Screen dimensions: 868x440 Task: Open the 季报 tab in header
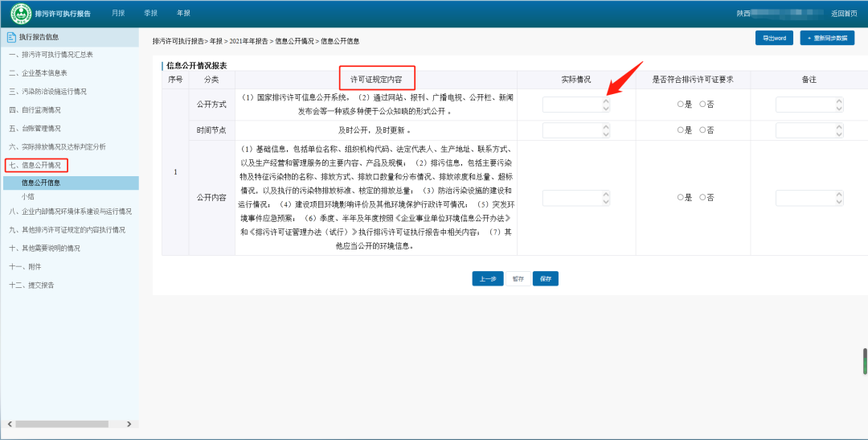click(x=150, y=14)
